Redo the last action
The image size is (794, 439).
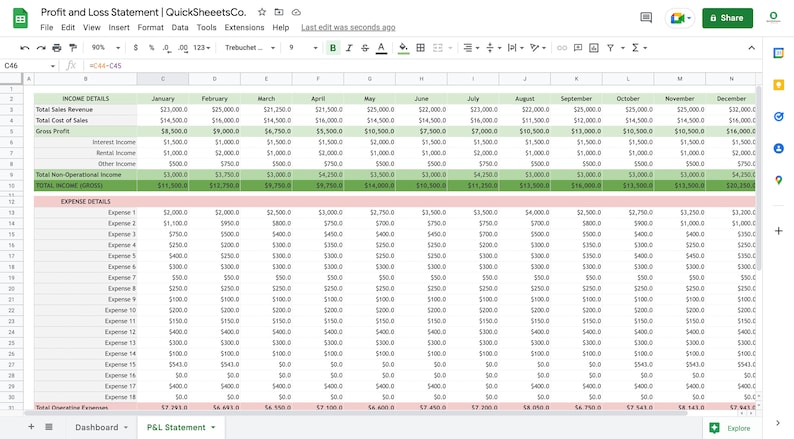[41, 48]
